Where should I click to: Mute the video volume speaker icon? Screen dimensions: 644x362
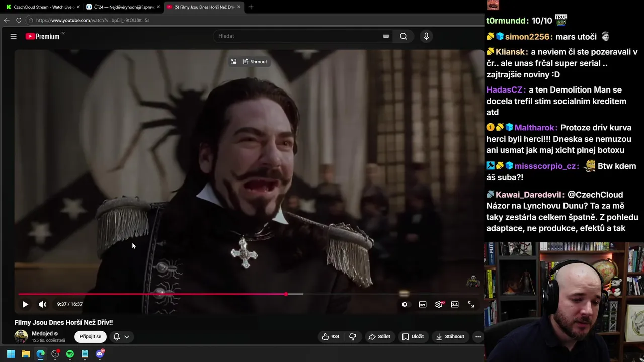tap(43, 304)
